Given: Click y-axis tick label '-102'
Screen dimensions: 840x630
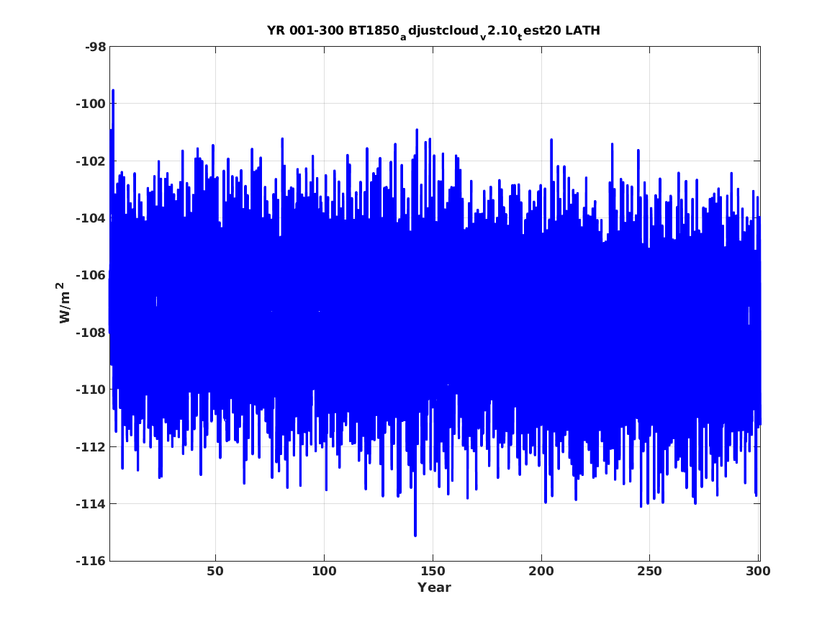Looking at the screenshot, I should coord(91,161).
